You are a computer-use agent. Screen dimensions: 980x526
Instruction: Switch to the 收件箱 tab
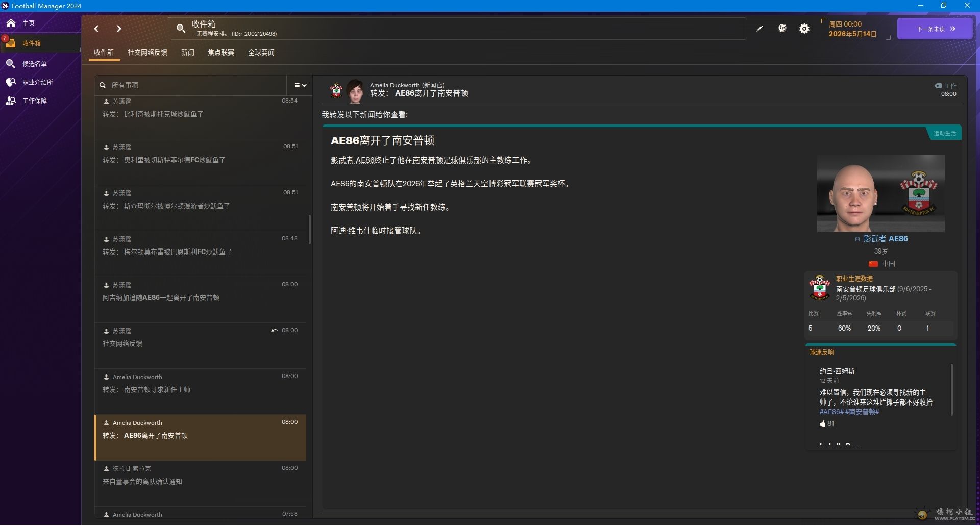(104, 53)
